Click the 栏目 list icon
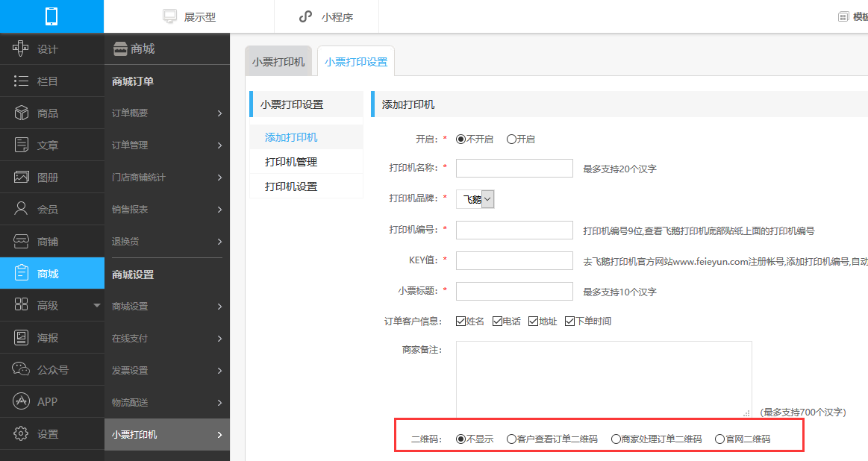Viewport: 868px width, 461px height. [x=21, y=81]
